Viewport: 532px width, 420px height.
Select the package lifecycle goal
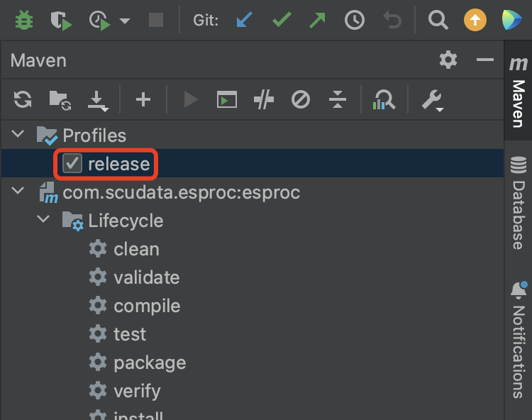(149, 363)
